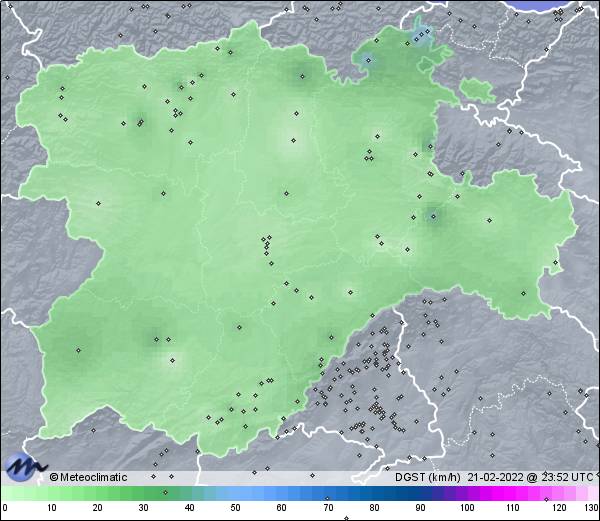The width and height of the screenshot is (600, 521).
Task: Click the scale label 20
Action: click(x=97, y=508)
